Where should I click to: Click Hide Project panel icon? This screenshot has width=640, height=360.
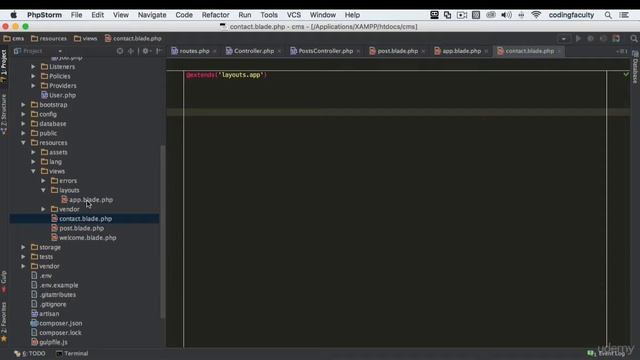pyautogui.click(x=159, y=51)
